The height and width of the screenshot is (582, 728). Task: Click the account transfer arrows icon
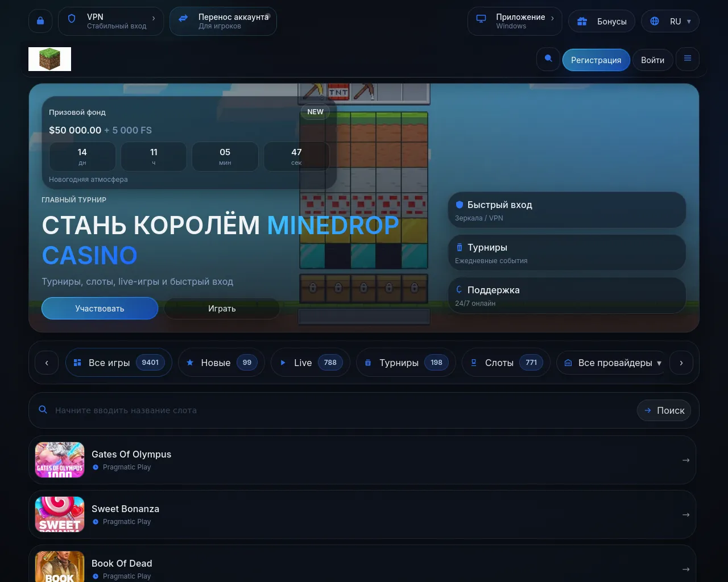[x=183, y=19]
